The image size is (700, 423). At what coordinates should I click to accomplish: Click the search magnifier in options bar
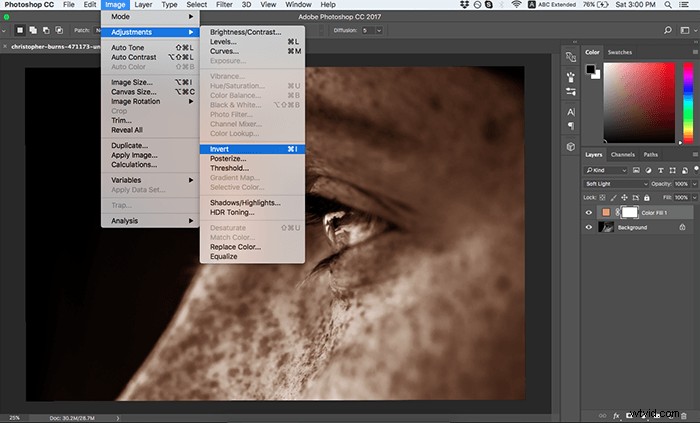tap(667, 30)
